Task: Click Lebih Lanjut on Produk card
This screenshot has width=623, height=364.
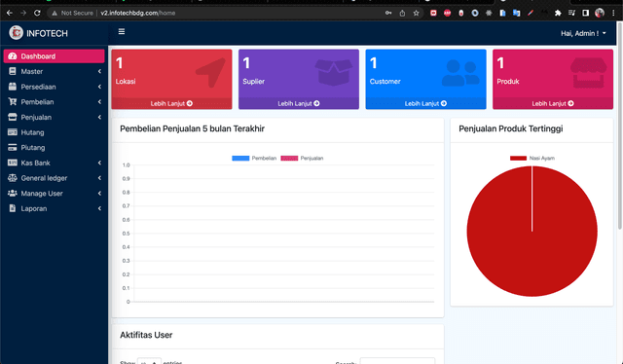Action: 553,103
